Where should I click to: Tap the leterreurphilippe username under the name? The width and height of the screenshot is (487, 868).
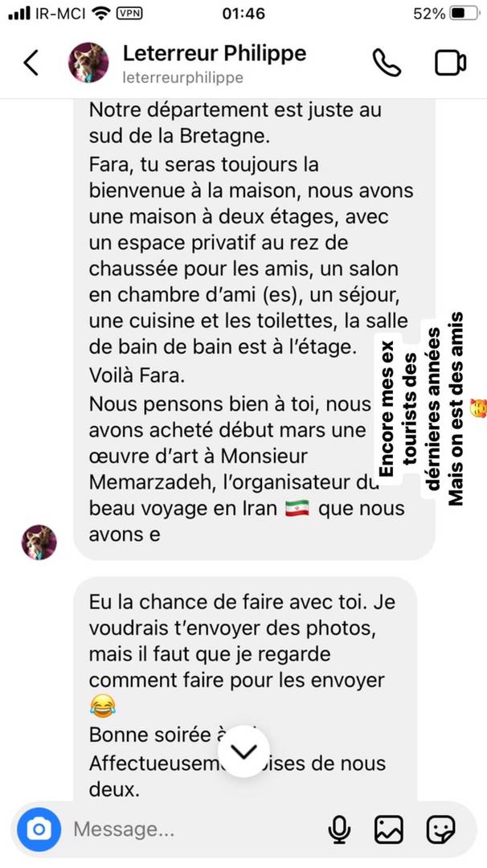182,77
